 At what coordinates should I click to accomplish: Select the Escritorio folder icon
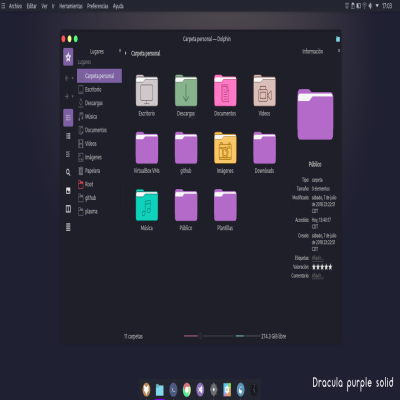point(147,91)
